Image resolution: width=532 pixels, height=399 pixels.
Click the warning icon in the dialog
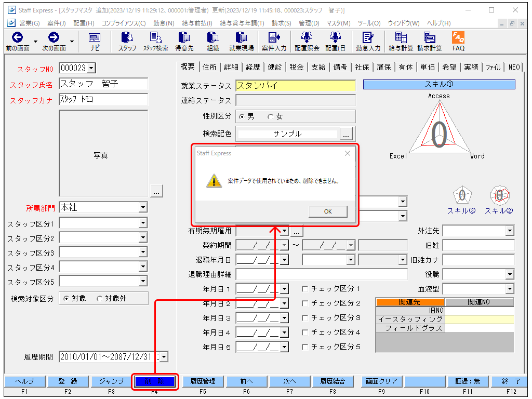coord(214,180)
